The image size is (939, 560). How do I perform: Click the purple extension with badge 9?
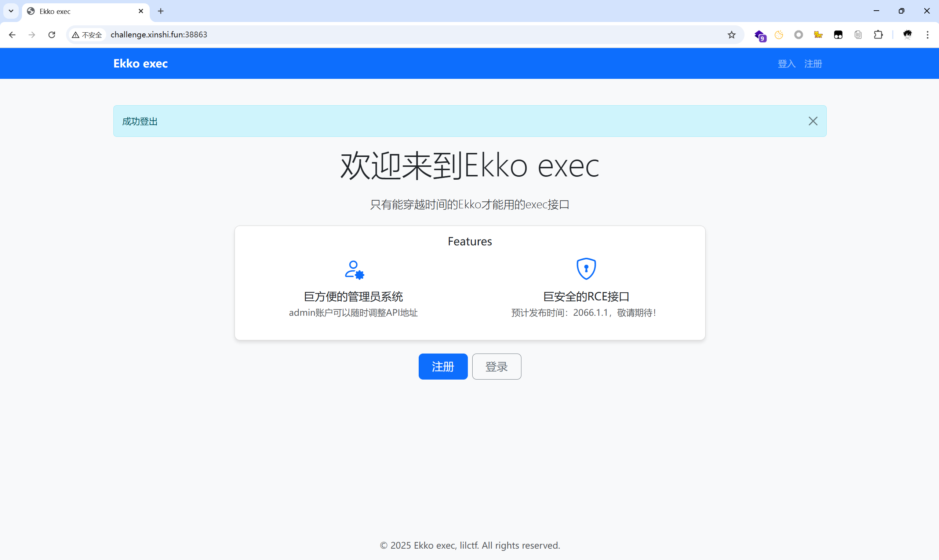coord(759,35)
